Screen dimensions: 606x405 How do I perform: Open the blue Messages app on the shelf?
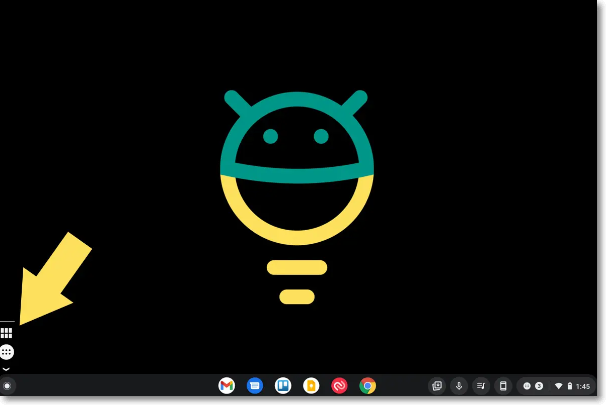[255, 386]
